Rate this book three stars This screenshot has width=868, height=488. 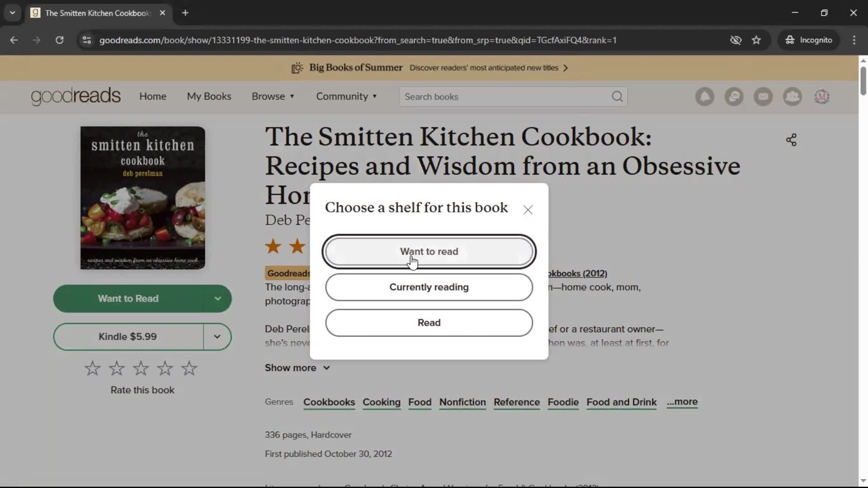tap(141, 368)
